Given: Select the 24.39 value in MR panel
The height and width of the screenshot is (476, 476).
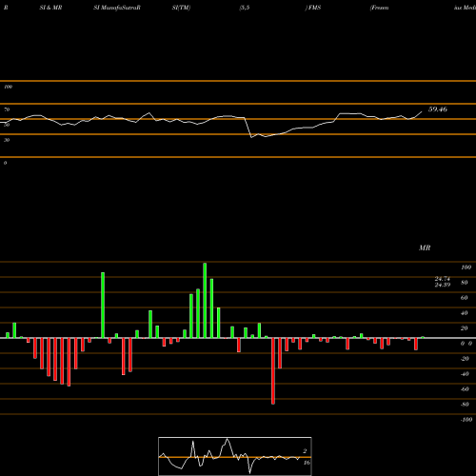Looking at the screenshot, I should pyautogui.click(x=443, y=285).
